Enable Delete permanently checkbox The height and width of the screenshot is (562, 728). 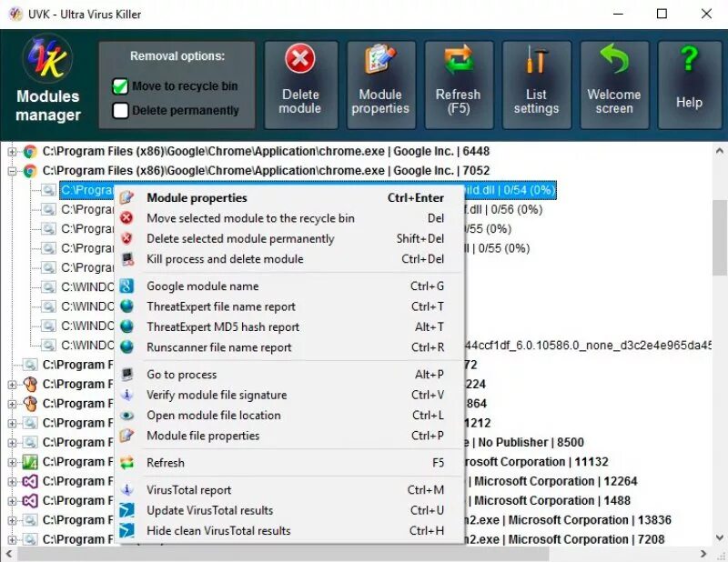pos(120,110)
